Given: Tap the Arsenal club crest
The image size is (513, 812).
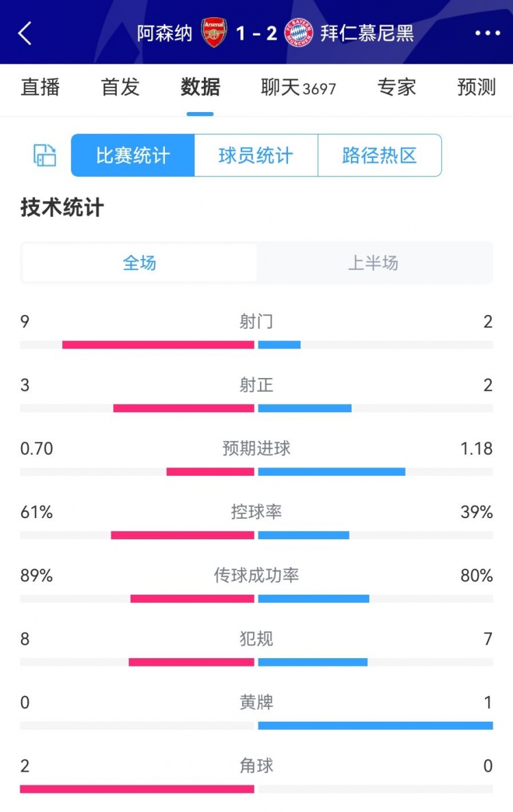Looking at the screenshot, I should (214, 33).
